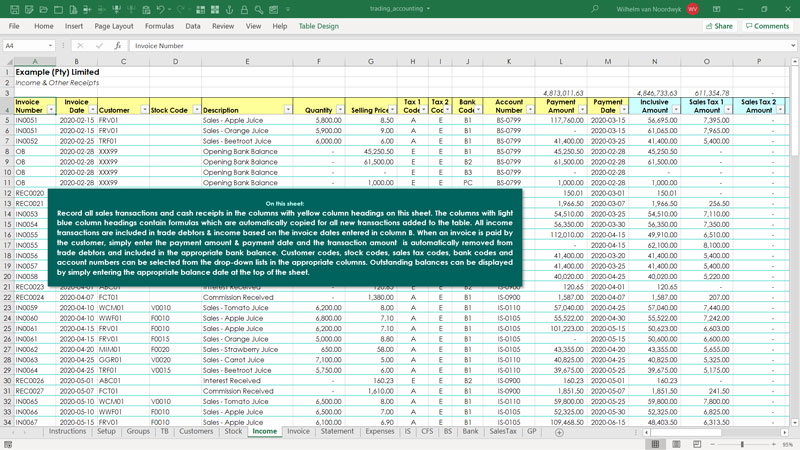Click the Open folder icon in quick access toolbar
The image size is (800, 450).
click(43, 9)
